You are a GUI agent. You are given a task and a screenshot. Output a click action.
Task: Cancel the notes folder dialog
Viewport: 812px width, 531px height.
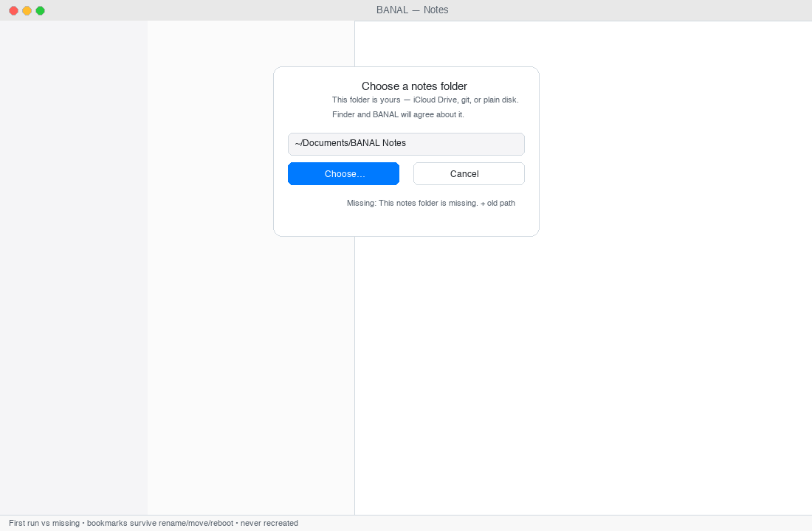pos(469,174)
